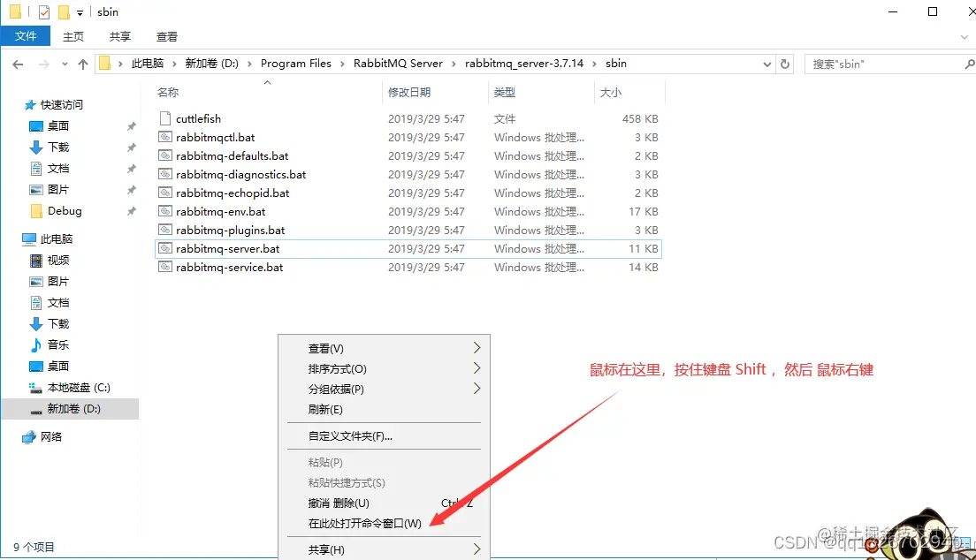The width and height of the screenshot is (976, 560).
Task: Select rabbitmq-diagnostics.bat file icon
Action: (165, 174)
